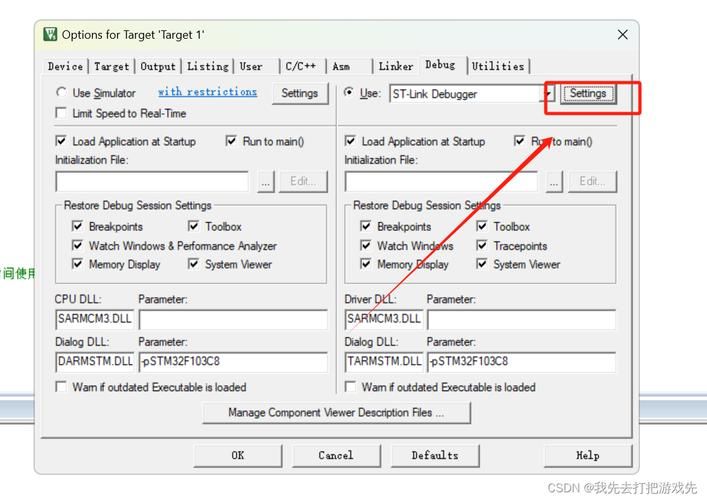Click Settings button next to ST-Link Debugger

[587, 94]
